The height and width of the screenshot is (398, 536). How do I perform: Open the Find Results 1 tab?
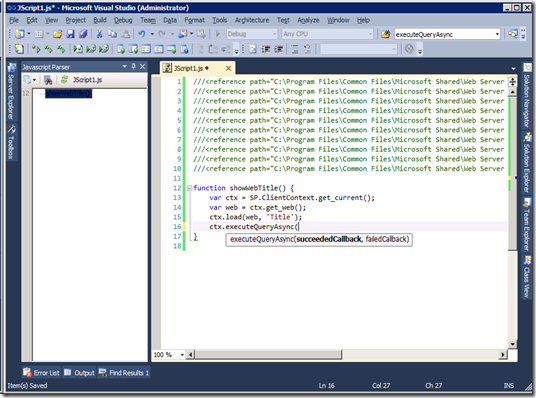pos(124,372)
